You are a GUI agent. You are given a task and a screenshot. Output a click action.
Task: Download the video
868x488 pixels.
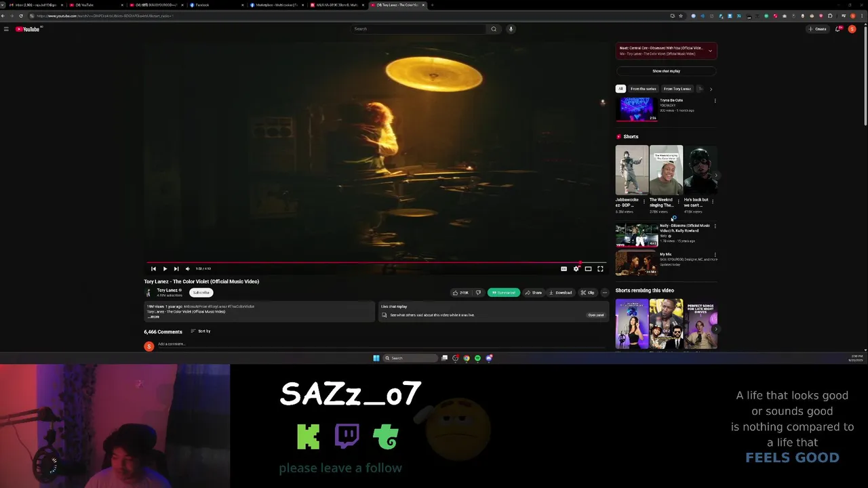coord(561,293)
